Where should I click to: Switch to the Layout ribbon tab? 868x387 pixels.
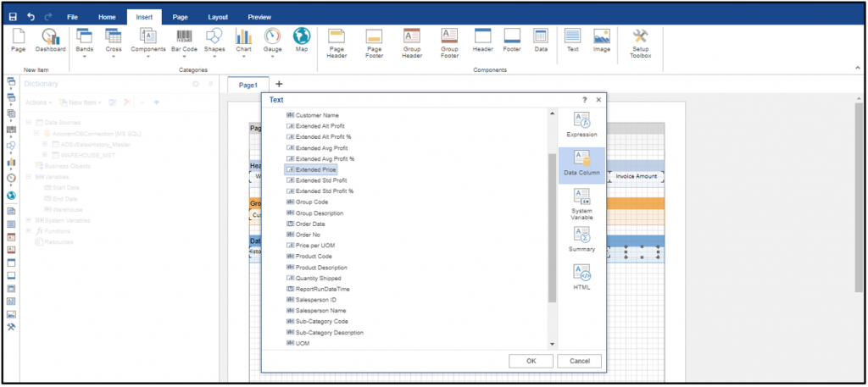coord(218,17)
